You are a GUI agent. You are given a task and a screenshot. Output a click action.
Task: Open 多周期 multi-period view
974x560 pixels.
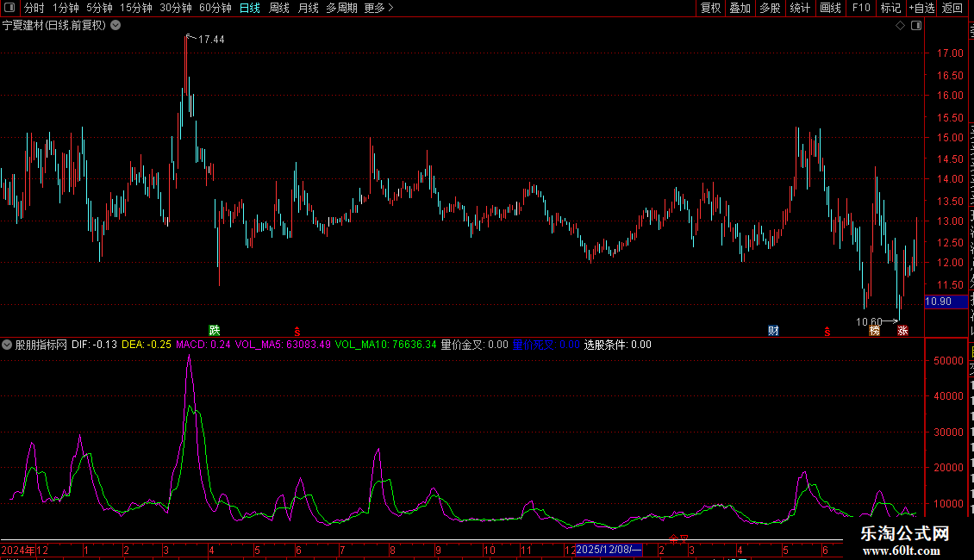point(341,8)
